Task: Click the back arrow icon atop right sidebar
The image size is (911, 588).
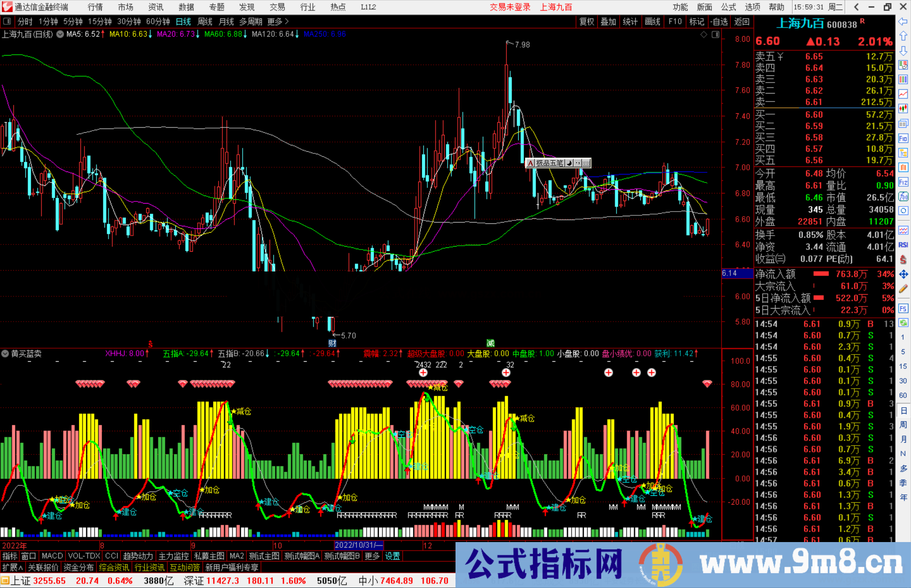Action: pos(903,21)
